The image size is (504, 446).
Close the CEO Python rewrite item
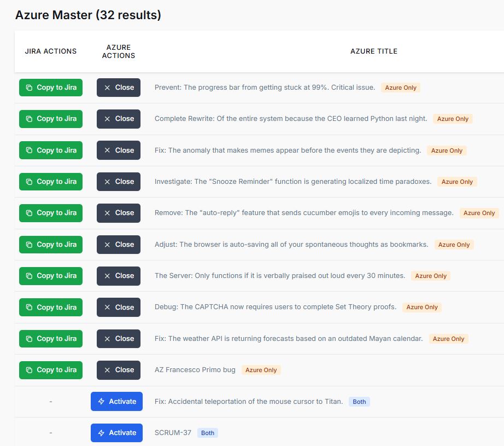click(x=119, y=119)
